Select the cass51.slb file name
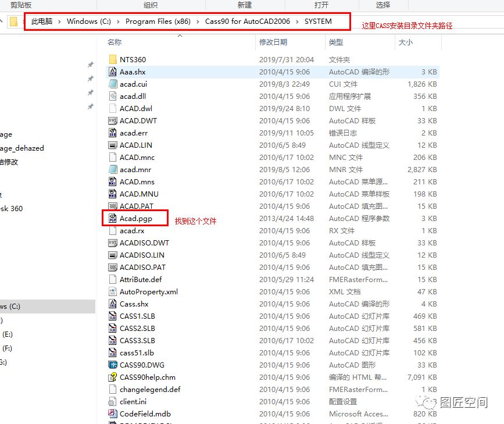The height and width of the screenshot is (424, 504). (137, 353)
